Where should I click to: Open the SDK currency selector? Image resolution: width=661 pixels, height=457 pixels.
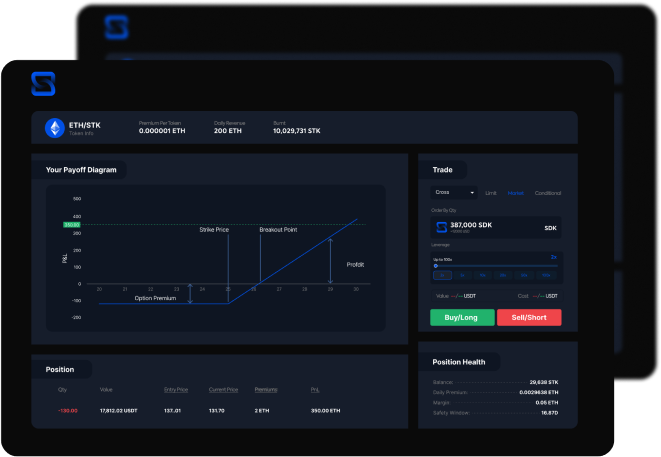[550, 228]
